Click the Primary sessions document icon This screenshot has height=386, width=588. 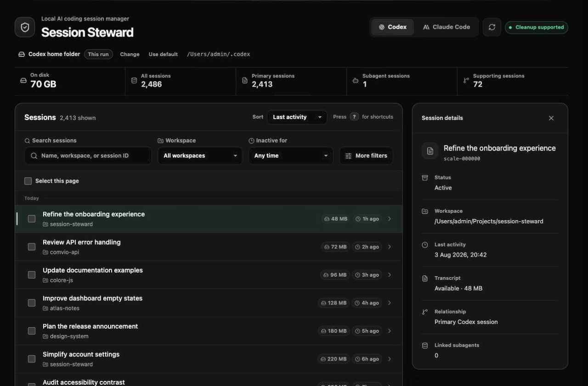click(x=245, y=80)
